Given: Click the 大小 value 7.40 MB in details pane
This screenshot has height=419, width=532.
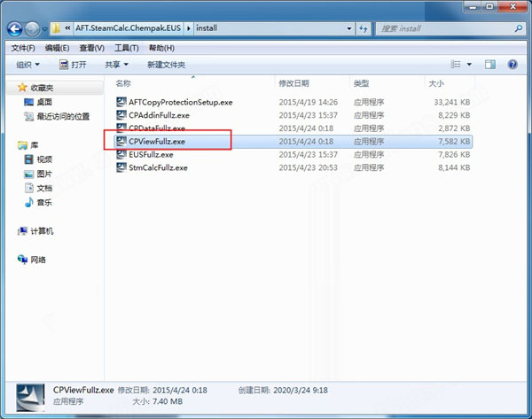Looking at the screenshot, I should click(168, 401).
